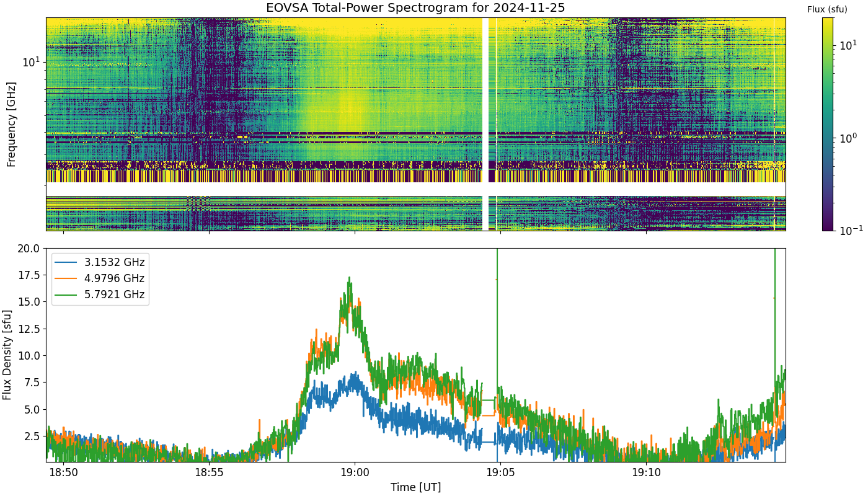Click the 15.0 flux density tick label
Viewport: 868px width, 496px height.
pos(29,301)
